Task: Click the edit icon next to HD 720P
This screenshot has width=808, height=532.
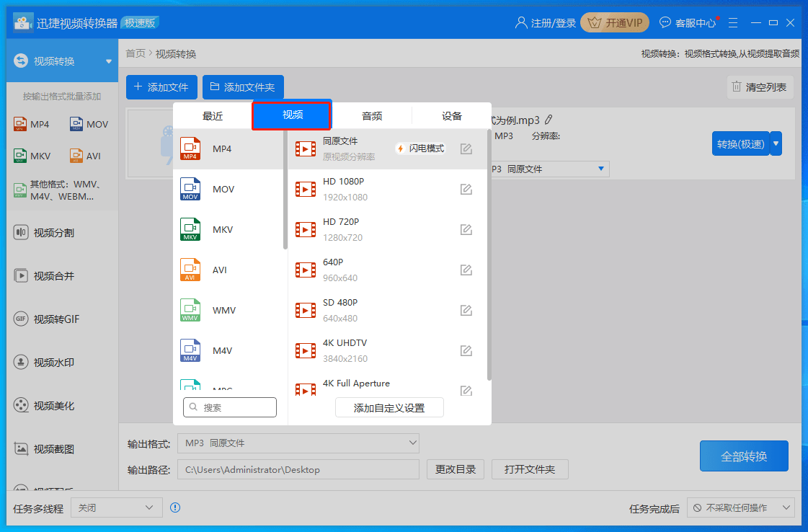Action: pyautogui.click(x=466, y=230)
